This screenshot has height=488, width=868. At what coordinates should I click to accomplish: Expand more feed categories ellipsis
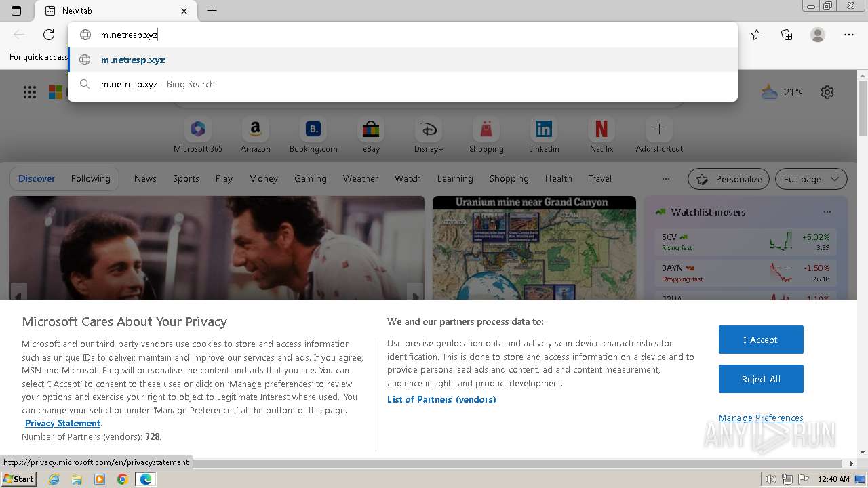click(x=666, y=179)
